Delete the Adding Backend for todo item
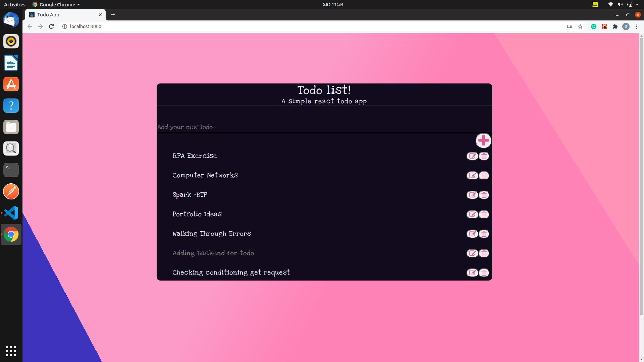The width and height of the screenshot is (644, 362). pyautogui.click(x=484, y=253)
